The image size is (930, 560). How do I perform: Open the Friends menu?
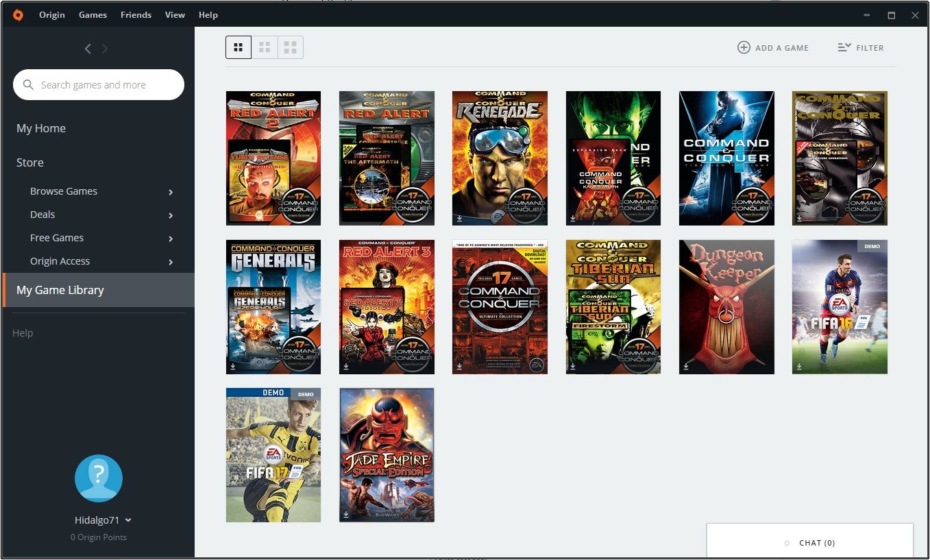(136, 14)
